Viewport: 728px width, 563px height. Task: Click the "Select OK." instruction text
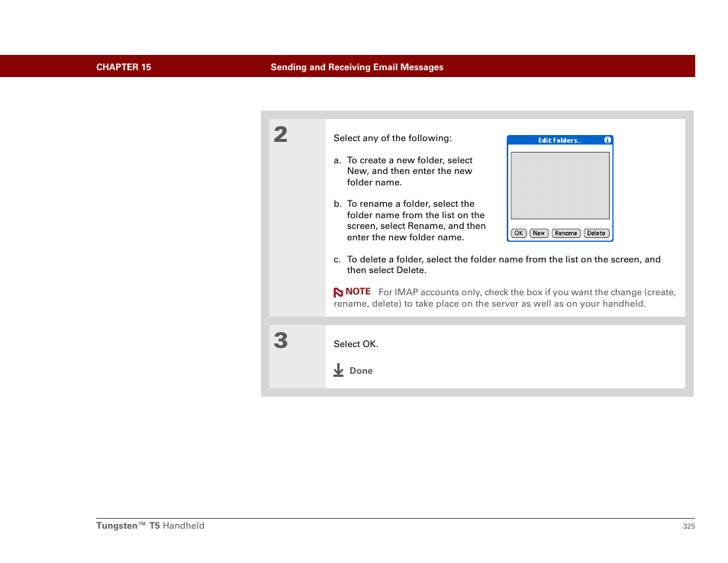pos(356,344)
